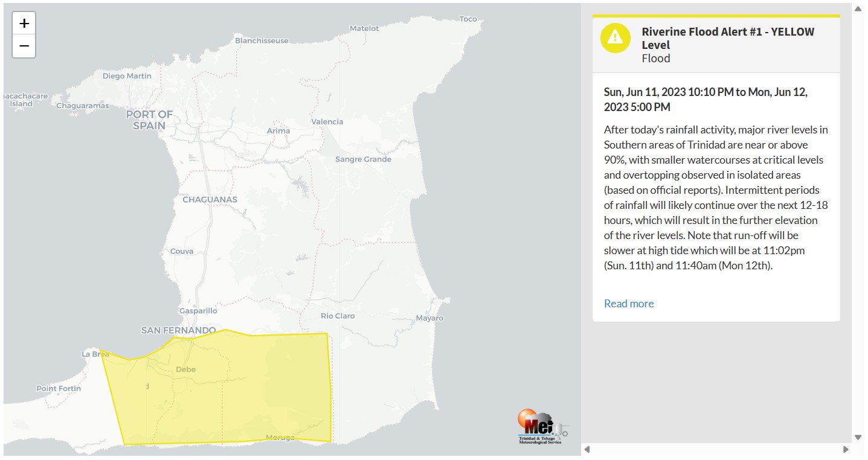Click the Sangre Grande map label
This screenshot has width=868, height=460.
363,159
